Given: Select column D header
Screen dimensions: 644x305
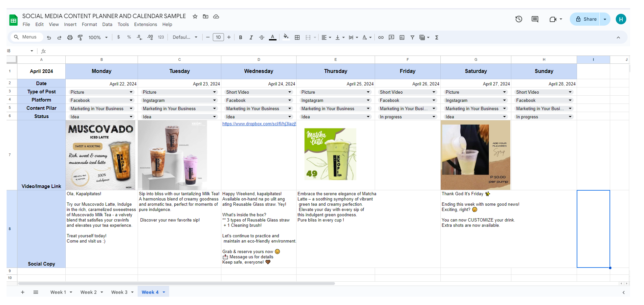Looking at the screenshot, I should (x=259, y=59).
